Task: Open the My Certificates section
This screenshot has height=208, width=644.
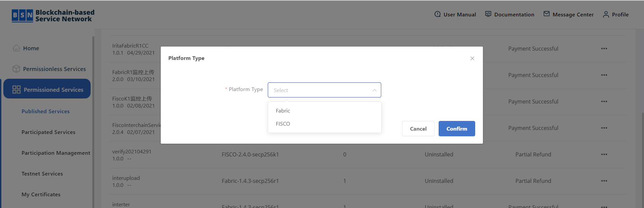Action: pos(41,194)
